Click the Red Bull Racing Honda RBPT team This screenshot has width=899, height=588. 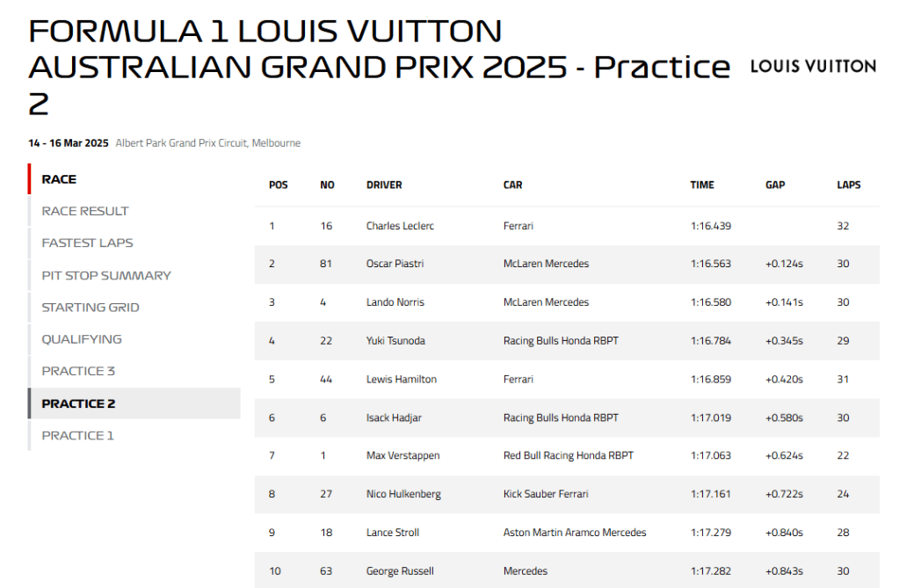(x=568, y=455)
